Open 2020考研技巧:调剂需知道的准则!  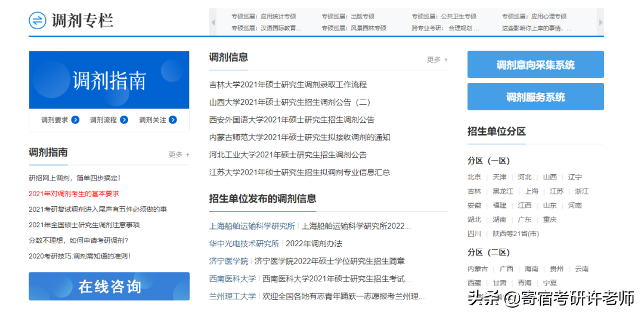[x=80, y=256]
